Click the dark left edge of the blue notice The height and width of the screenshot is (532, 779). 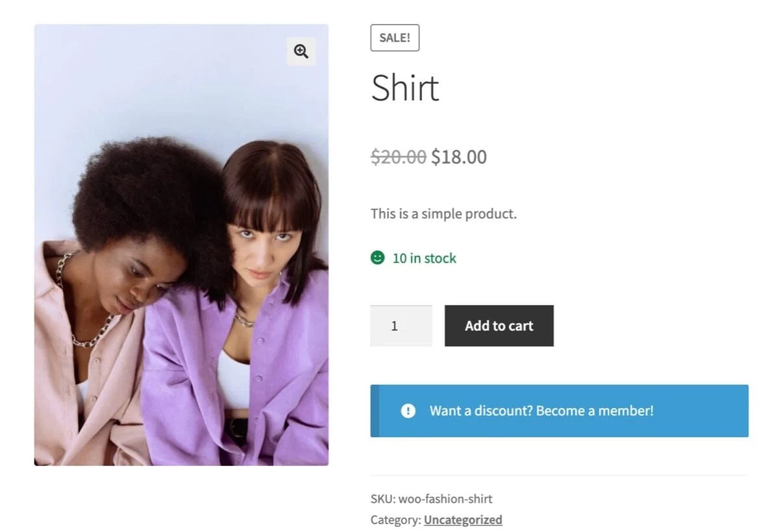point(375,411)
